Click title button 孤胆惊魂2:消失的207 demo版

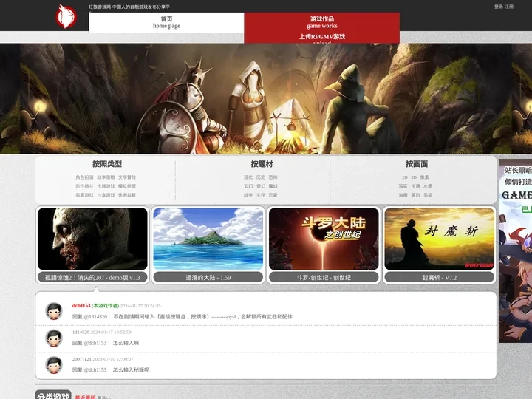(92, 277)
